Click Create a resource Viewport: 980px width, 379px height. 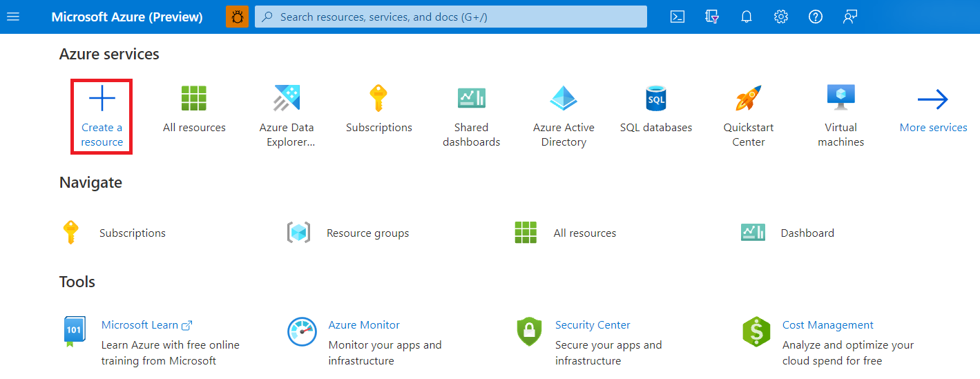(102, 115)
